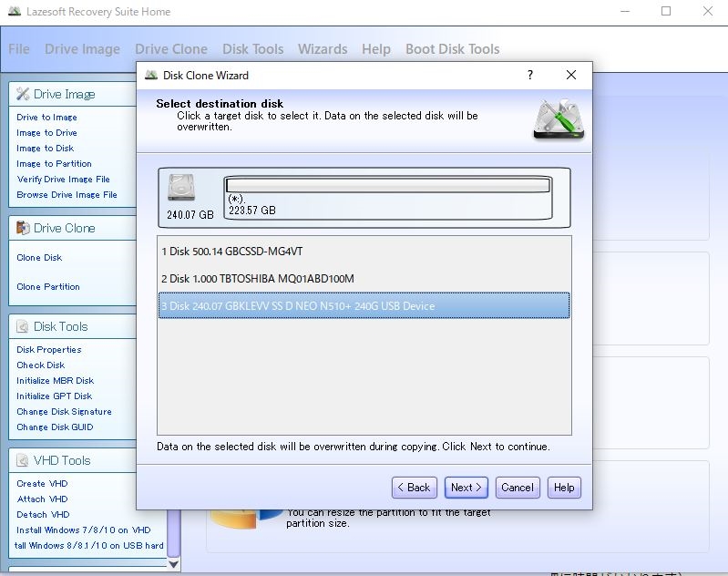Close the Disk Clone Wizard dialog
The image size is (728, 576).
(571, 75)
